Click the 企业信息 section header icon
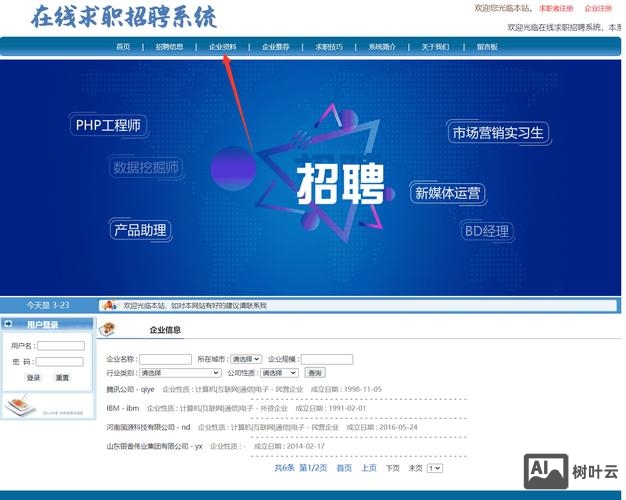The image size is (626, 500). (108, 329)
